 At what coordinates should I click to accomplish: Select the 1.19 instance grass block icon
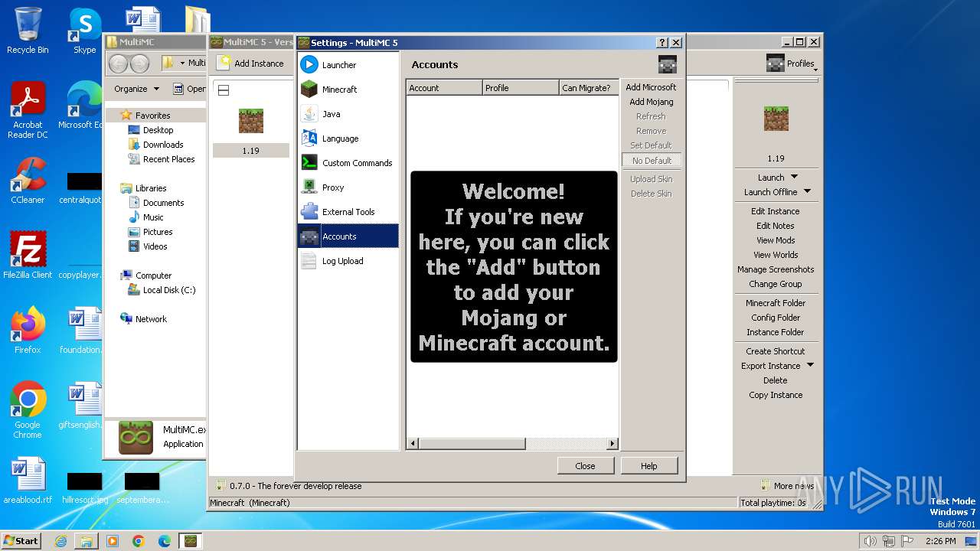(x=251, y=121)
